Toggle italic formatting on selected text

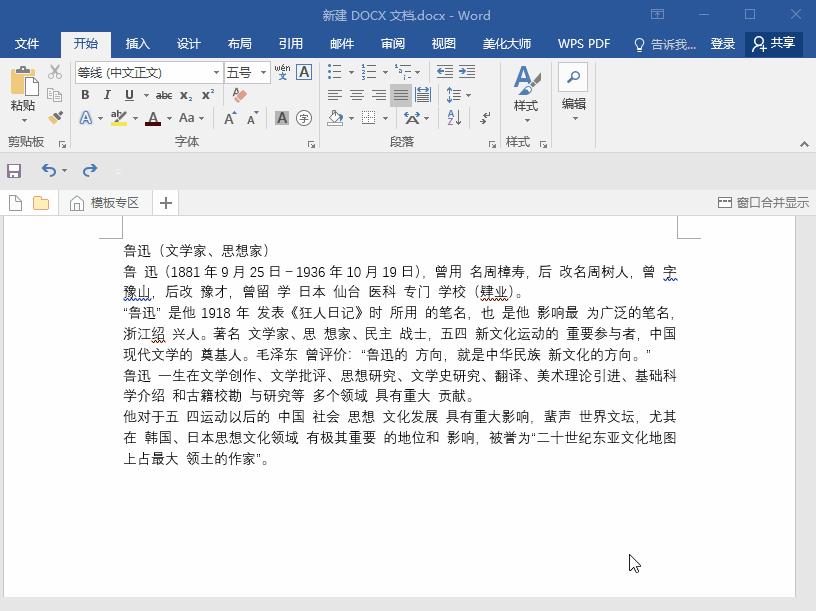click(107, 95)
